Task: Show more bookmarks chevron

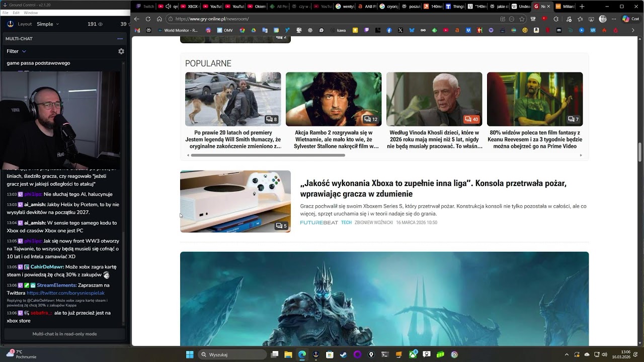Action: [x=633, y=30]
